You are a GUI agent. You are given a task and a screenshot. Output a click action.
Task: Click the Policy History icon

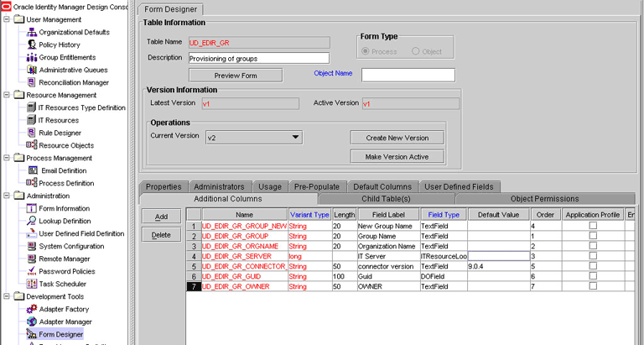click(32, 44)
